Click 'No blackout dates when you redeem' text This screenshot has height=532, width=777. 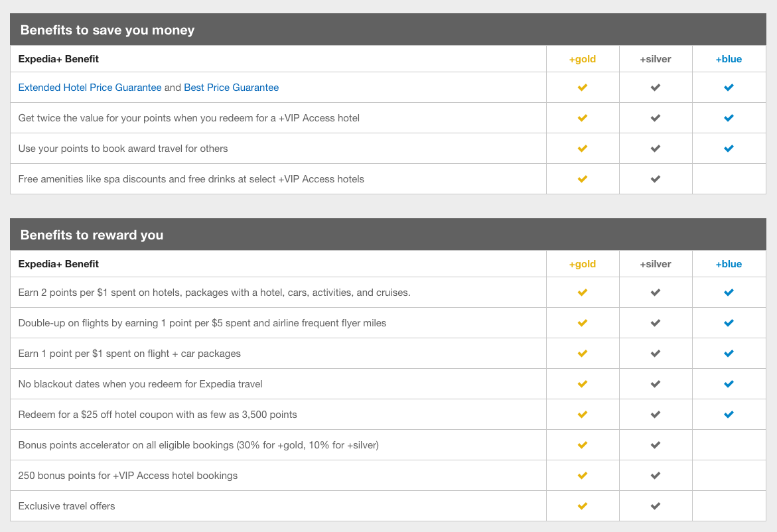[140, 384]
